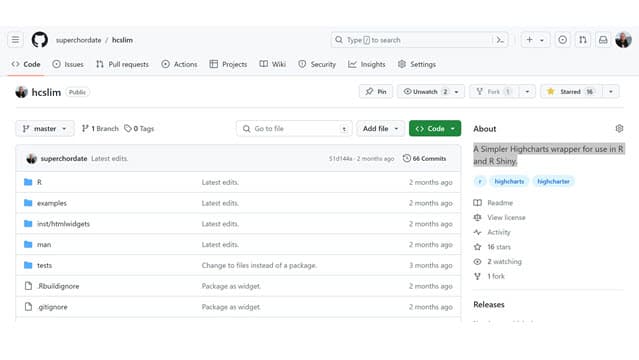View the 0 Tags link
The height and width of the screenshot is (360, 639).
[139, 128]
